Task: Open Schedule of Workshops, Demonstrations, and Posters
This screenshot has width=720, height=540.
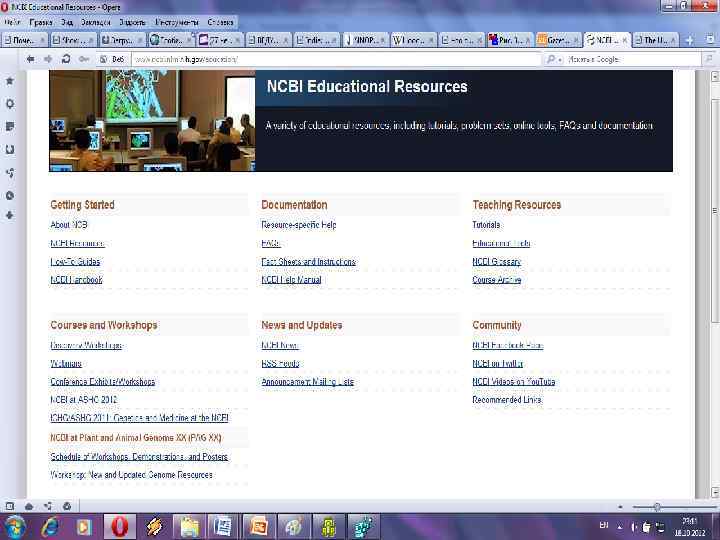Action: coord(139,456)
